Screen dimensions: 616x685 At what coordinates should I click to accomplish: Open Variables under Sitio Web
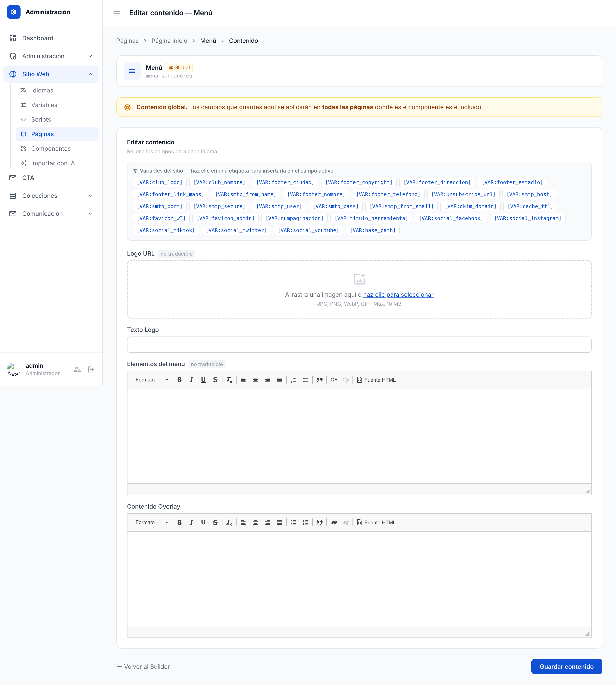click(x=57, y=105)
